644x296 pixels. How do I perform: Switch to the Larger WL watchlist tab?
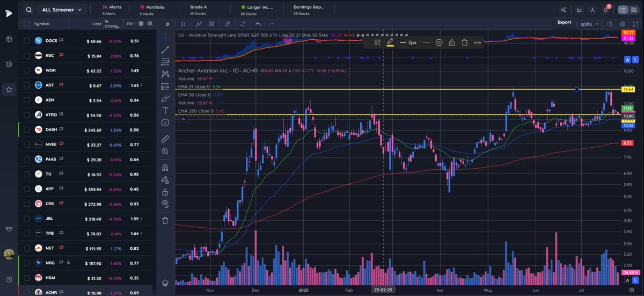[x=257, y=10]
